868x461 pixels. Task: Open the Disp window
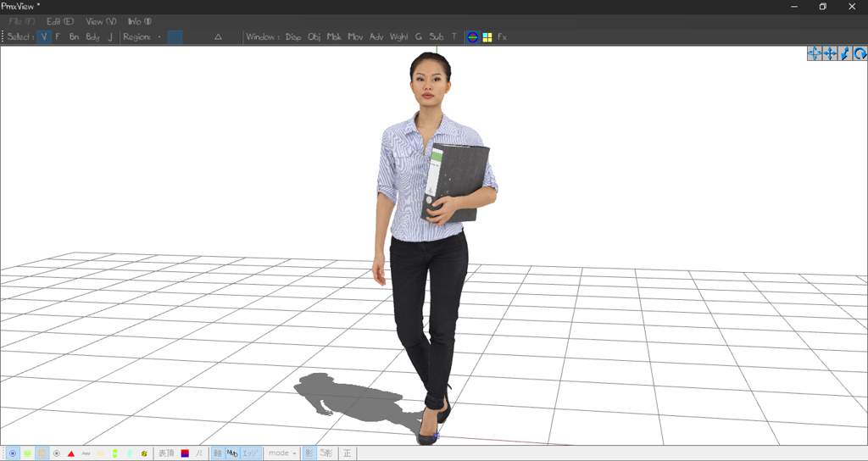tap(292, 37)
